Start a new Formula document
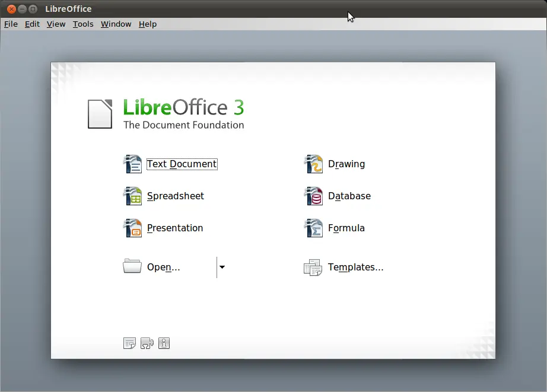This screenshot has height=392, width=547. 346,228
